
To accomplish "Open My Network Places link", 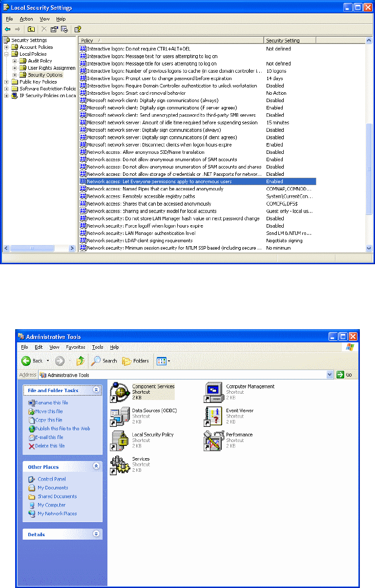I will (x=57, y=514).
